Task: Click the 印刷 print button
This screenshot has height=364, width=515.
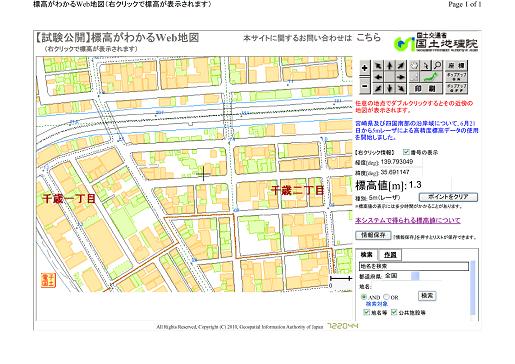Action: pyautogui.click(x=426, y=88)
